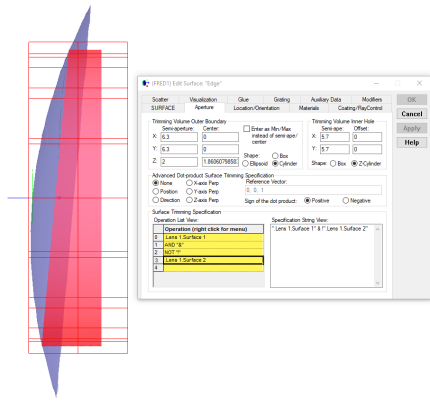Minimize the Edit Surface dialog

(376, 83)
